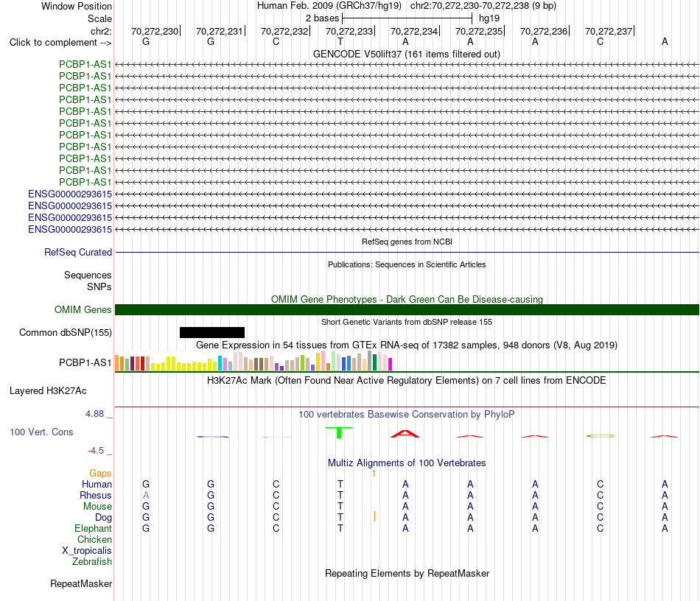Click the magenta bar ending the GTEx expression chart
700x601 pixels.
click(391, 364)
